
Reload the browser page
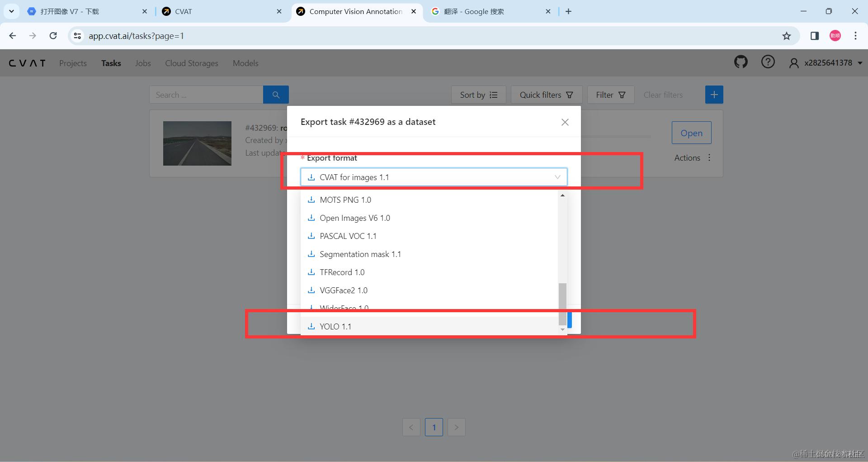point(53,36)
